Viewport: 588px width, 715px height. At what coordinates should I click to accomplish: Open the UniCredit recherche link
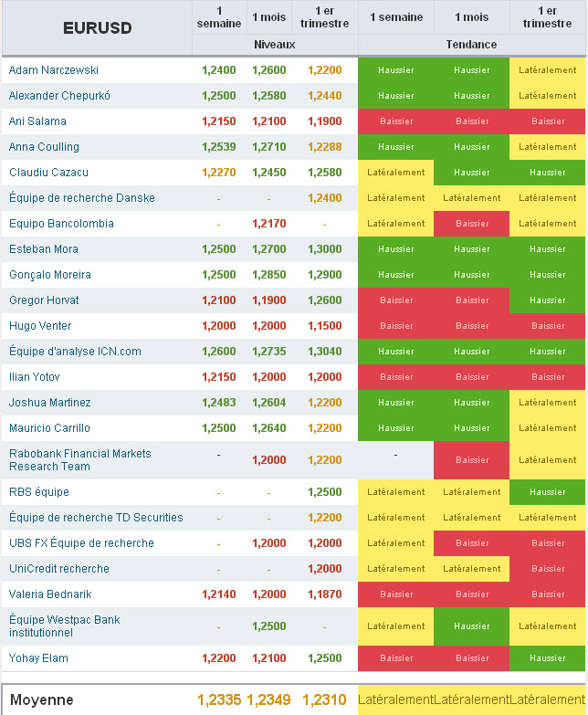(59, 568)
